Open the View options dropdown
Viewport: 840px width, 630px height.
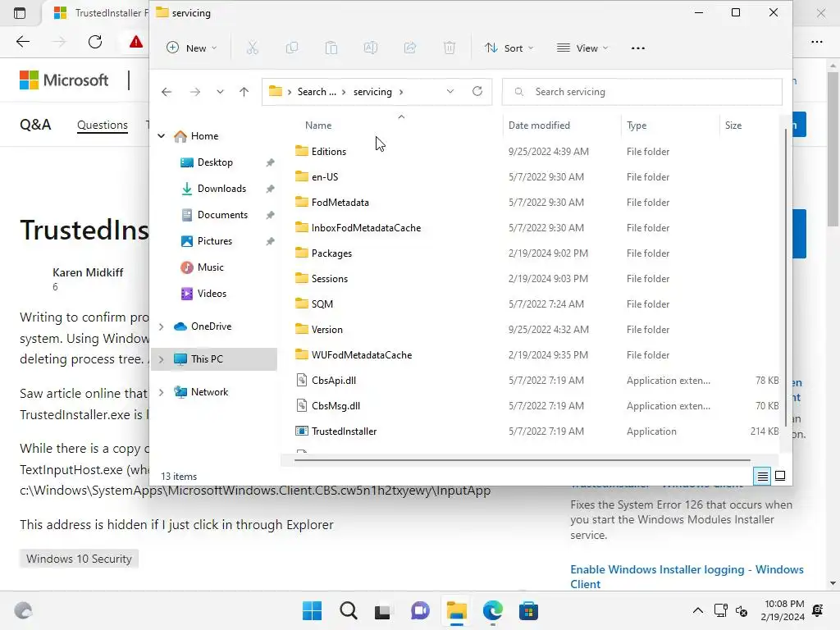[583, 48]
